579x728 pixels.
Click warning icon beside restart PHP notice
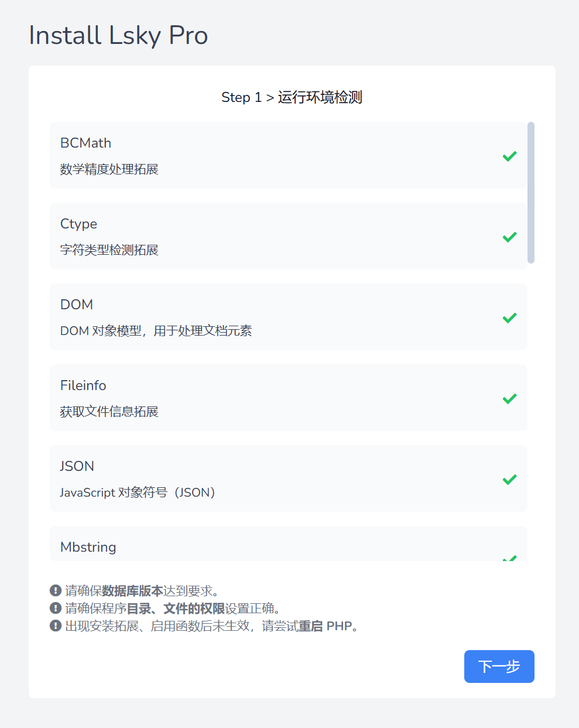tap(56, 626)
